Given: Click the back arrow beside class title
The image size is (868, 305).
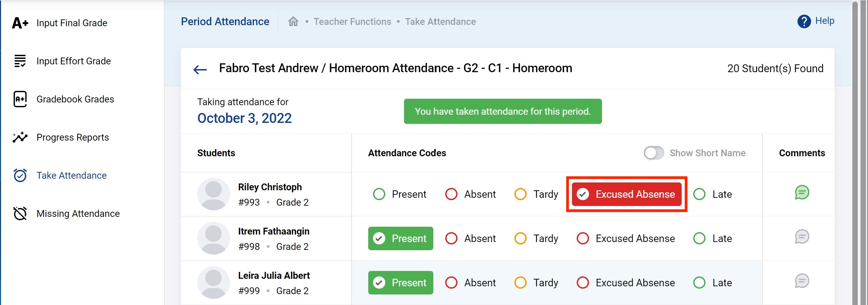Looking at the screenshot, I should (200, 69).
